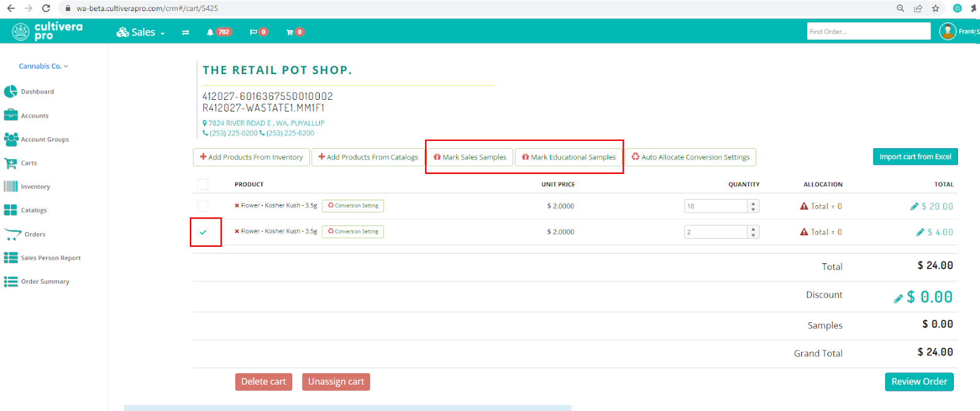The width and height of the screenshot is (980, 411).
Task: Click the quantity stepper arrows on the 2 row
Action: point(753,232)
